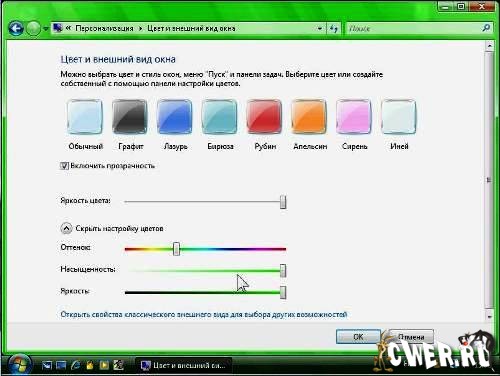The height and width of the screenshot is (376, 500).
Task: Select the 'Обычный' color swatch
Action: tap(85, 117)
